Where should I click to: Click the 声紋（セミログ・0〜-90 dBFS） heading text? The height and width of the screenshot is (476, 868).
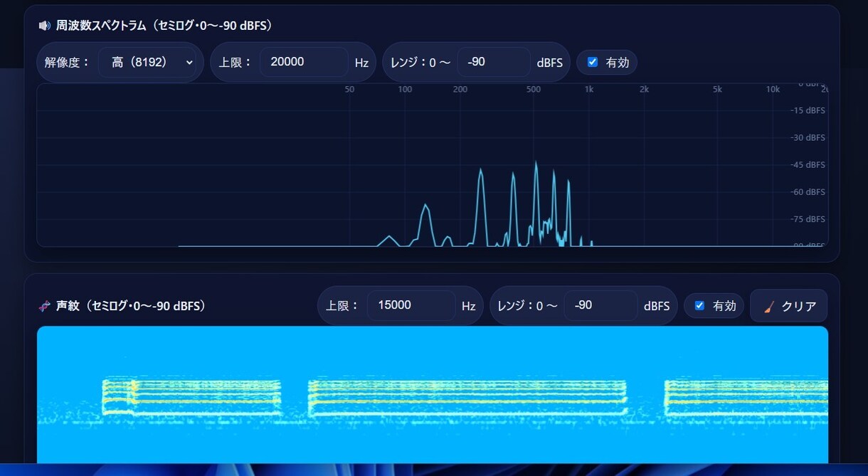tap(133, 306)
